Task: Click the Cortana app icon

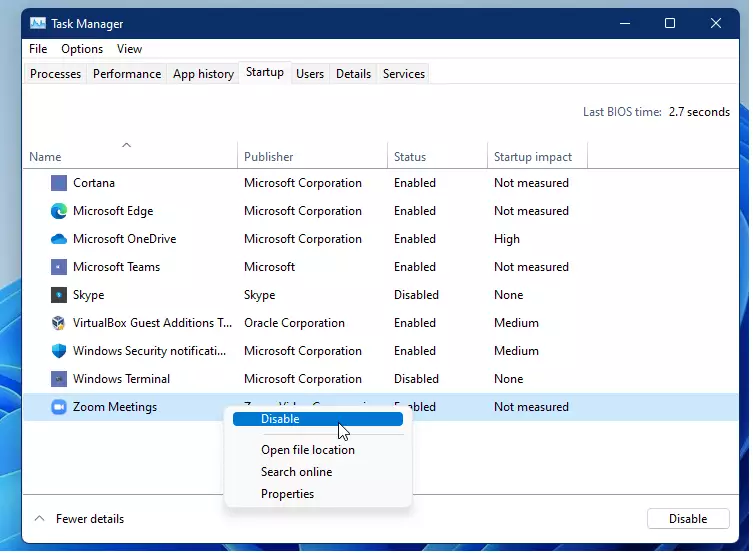Action: click(x=59, y=183)
